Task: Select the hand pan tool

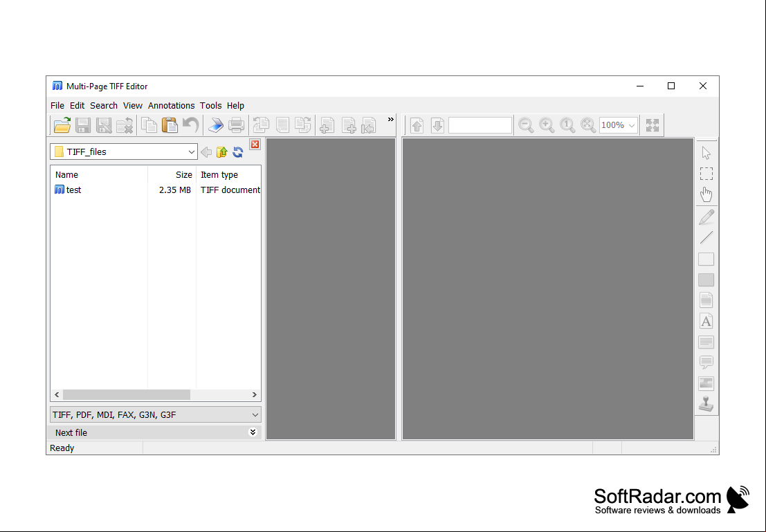Action: 706,194
